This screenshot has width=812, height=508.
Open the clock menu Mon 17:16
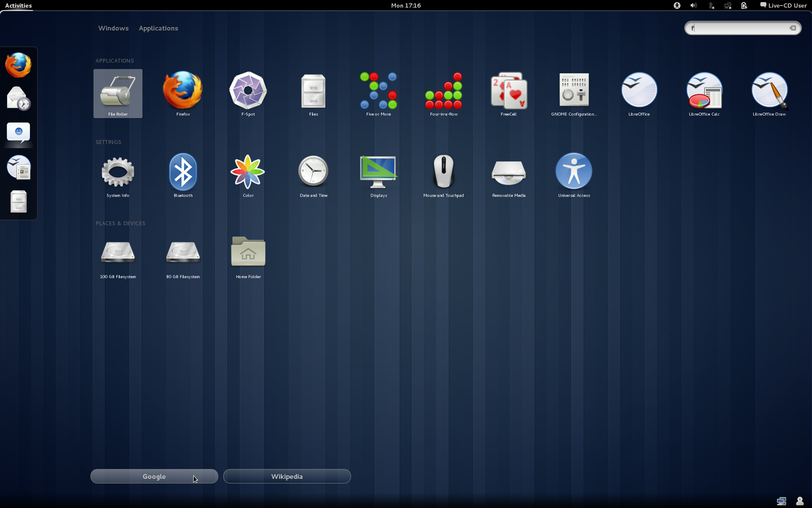(x=406, y=6)
